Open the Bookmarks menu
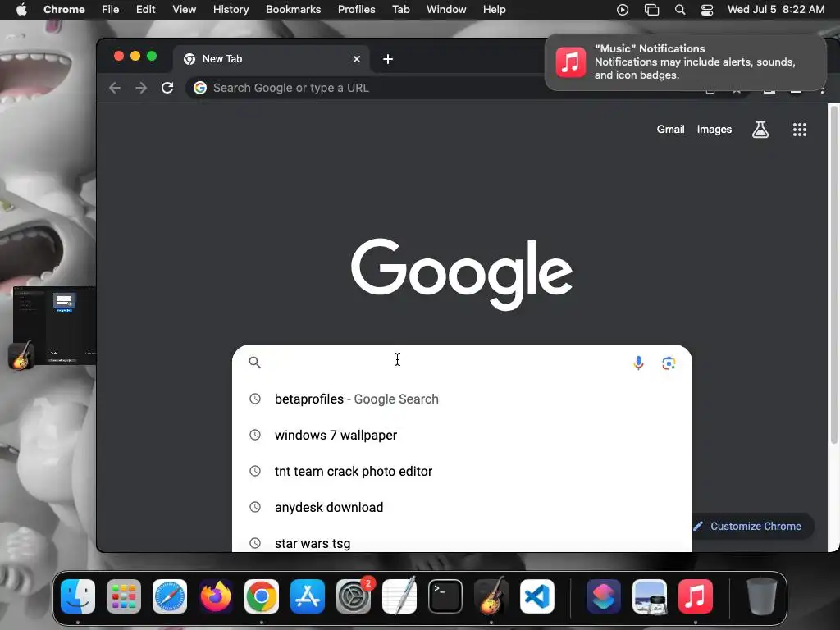This screenshot has height=630, width=840. click(x=293, y=9)
